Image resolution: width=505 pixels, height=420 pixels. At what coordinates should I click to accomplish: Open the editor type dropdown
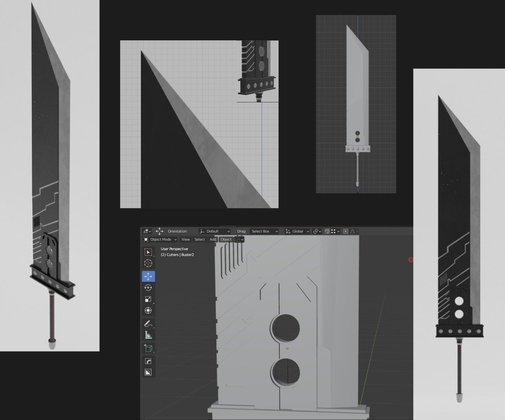coord(147,231)
